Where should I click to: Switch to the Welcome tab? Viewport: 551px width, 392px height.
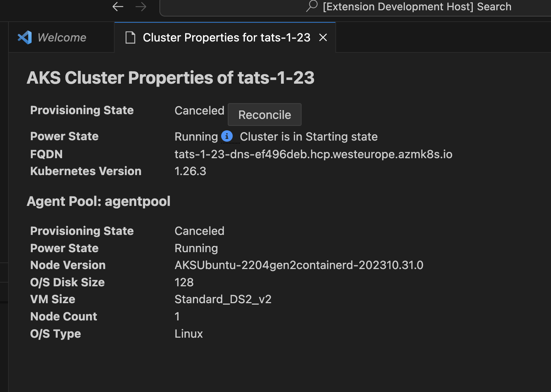[x=62, y=37]
